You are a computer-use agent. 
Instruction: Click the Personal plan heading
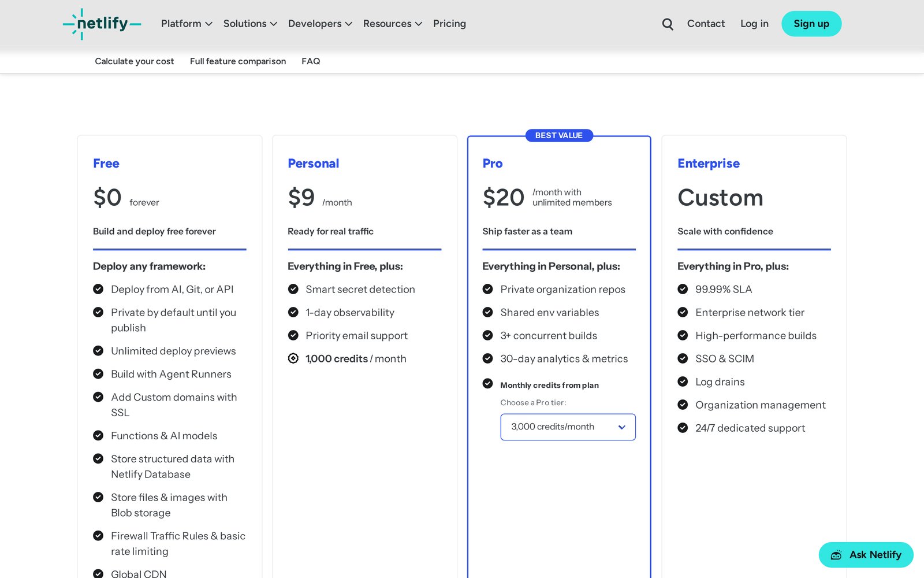pyautogui.click(x=314, y=164)
